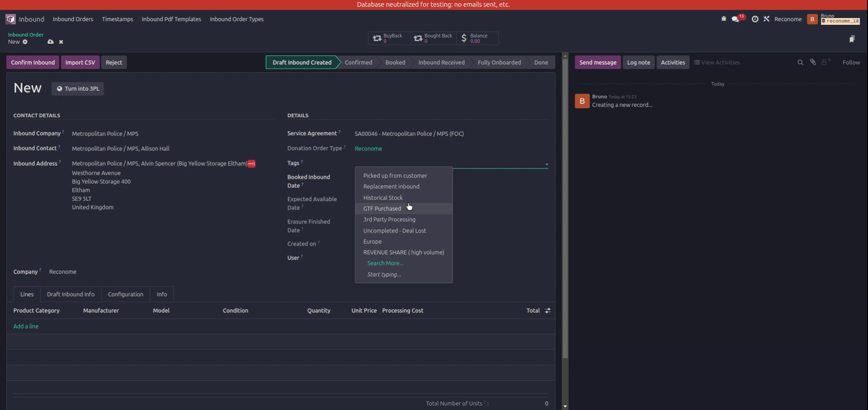Set the stage to Booked
868x410 pixels.
point(395,62)
